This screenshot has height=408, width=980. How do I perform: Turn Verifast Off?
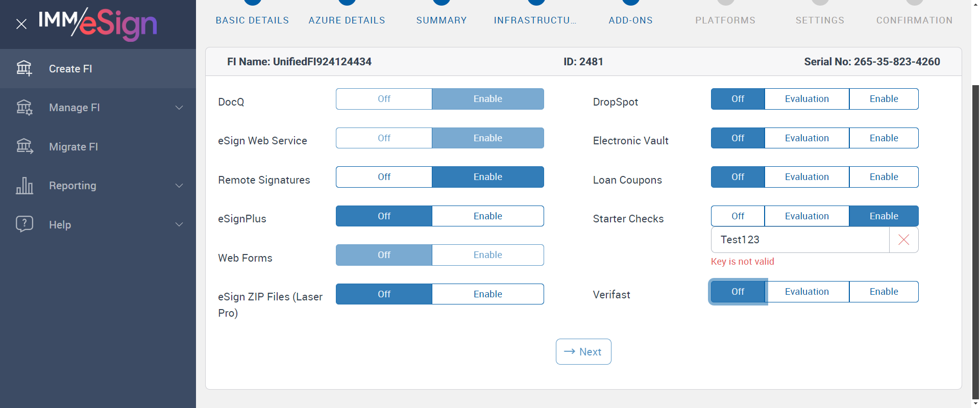pyautogui.click(x=738, y=292)
